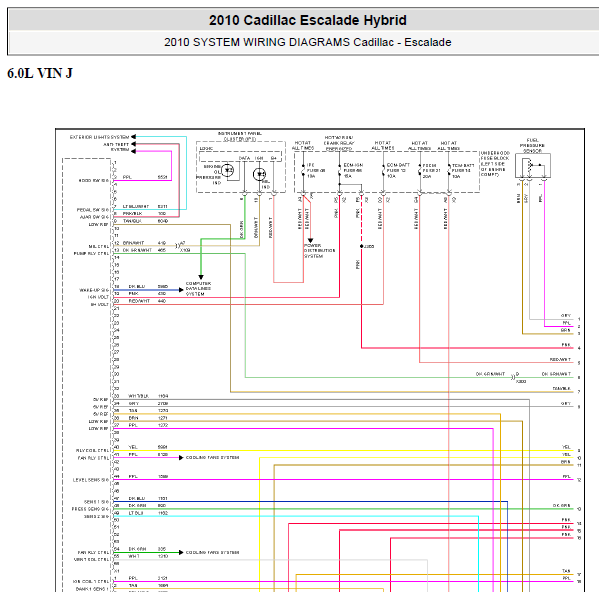This screenshot has height=592, width=599.
Task: Click the 'LT BLU' wire label at pin 49
Action: click(x=136, y=513)
